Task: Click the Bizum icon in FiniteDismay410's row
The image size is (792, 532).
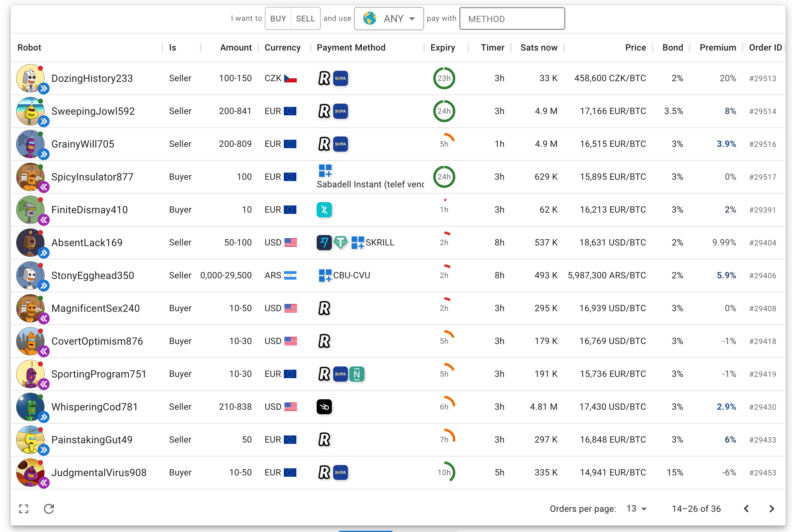Action: pos(324,210)
